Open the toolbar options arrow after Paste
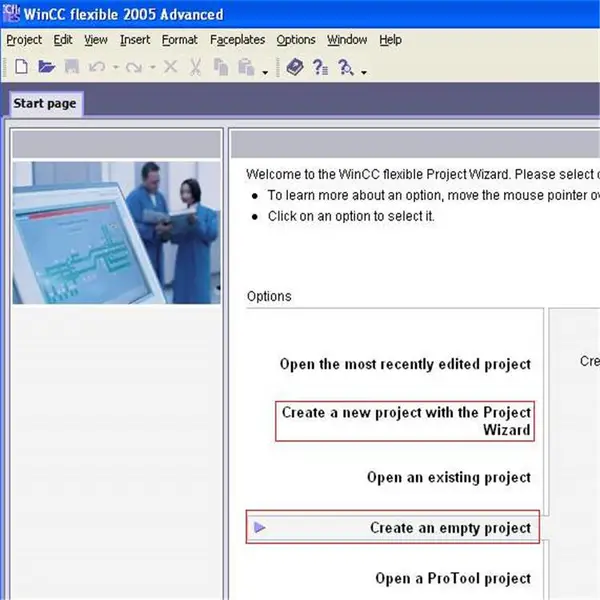The image size is (600, 600). (x=265, y=72)
